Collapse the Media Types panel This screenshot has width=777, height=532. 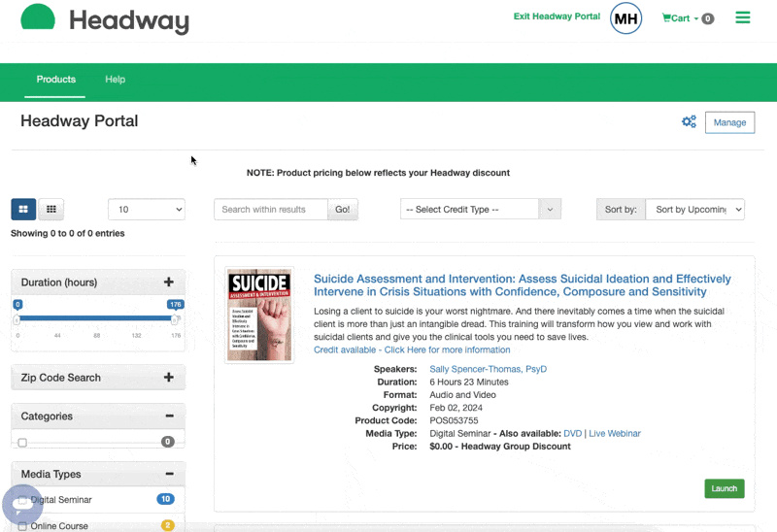[169, 474]
